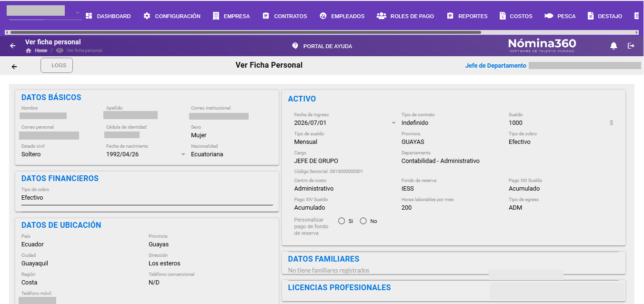The image size is (644, 304).
Task: Click the horizontal menu scrollbar thumb
Action: [245, 32]
